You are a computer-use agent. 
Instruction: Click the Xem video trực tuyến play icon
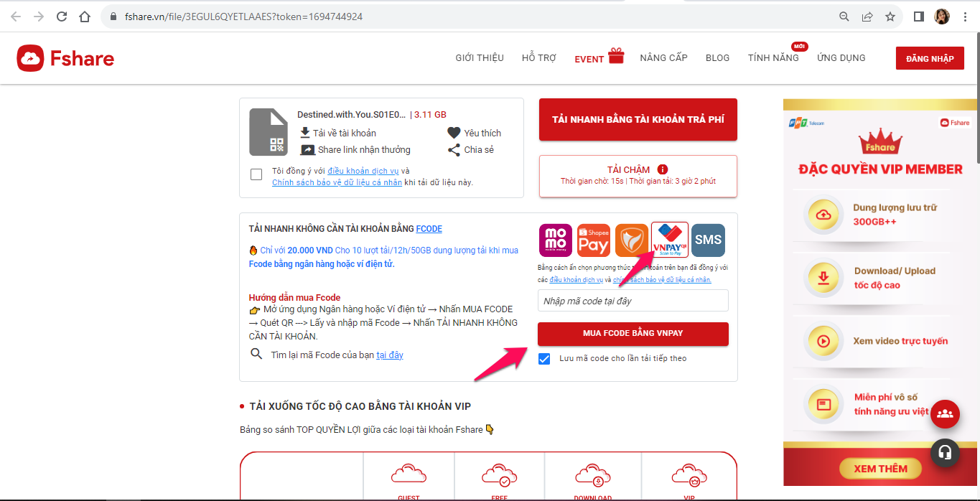823,341
